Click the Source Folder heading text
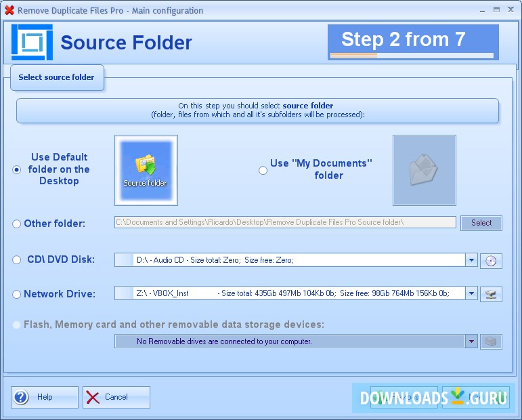 (126, 43)
